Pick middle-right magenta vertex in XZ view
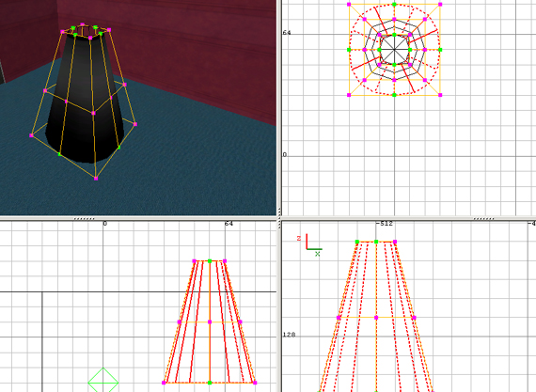 click(x=414, y=318)
